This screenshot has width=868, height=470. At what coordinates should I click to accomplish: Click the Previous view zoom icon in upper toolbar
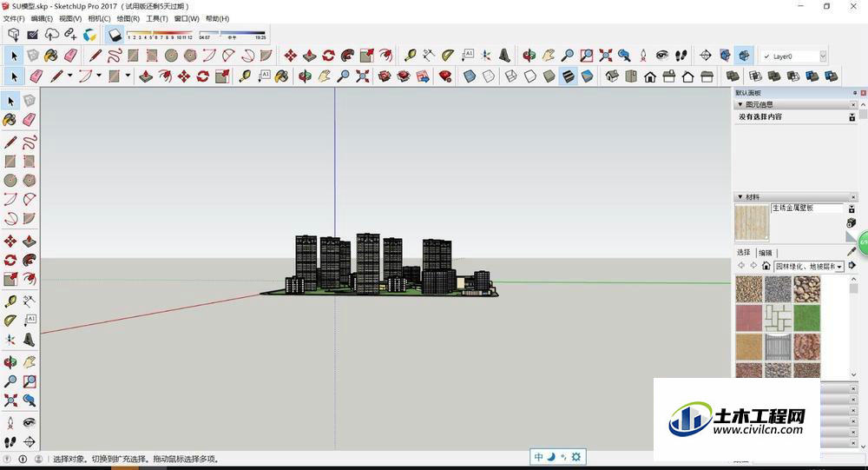(624, 56)
